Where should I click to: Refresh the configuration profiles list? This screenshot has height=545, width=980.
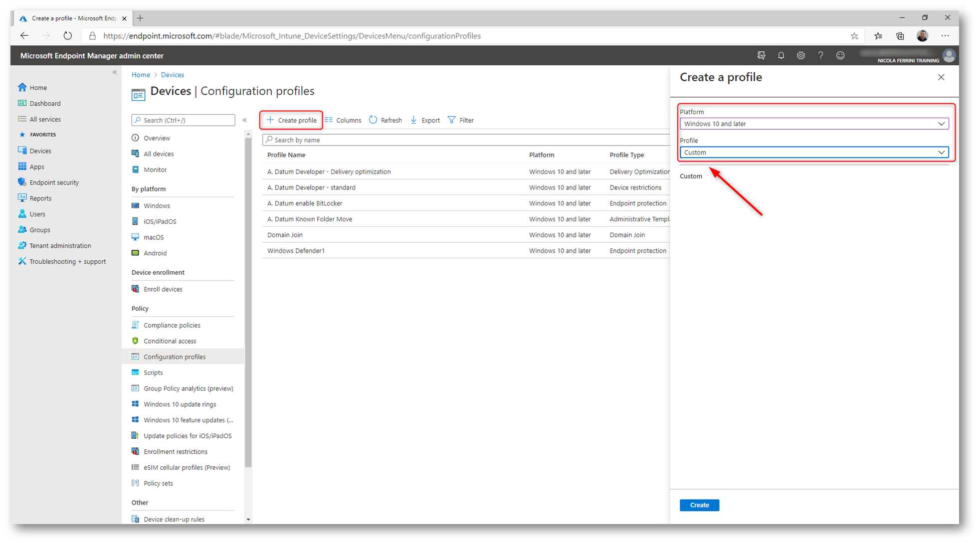(386, 120)
